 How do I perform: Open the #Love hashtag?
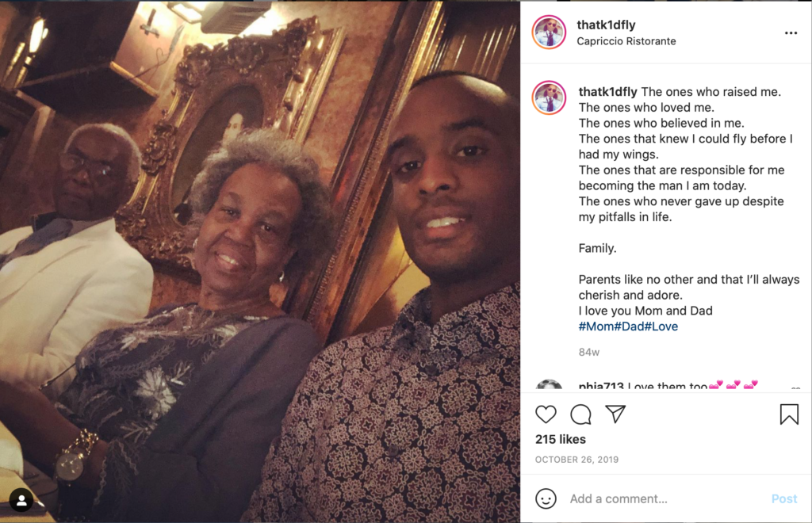click(x=661, y=326)
